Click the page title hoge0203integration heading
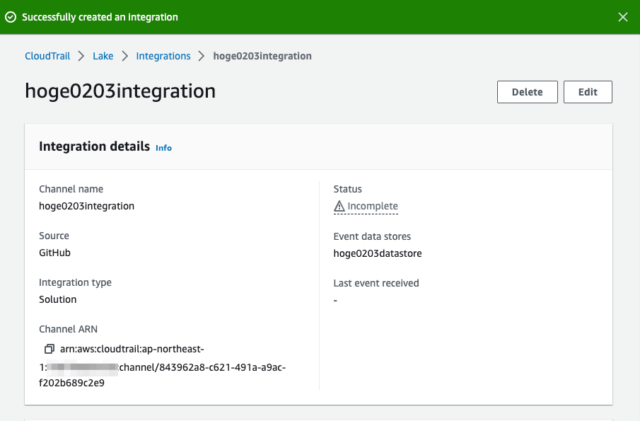 point(120,91)
